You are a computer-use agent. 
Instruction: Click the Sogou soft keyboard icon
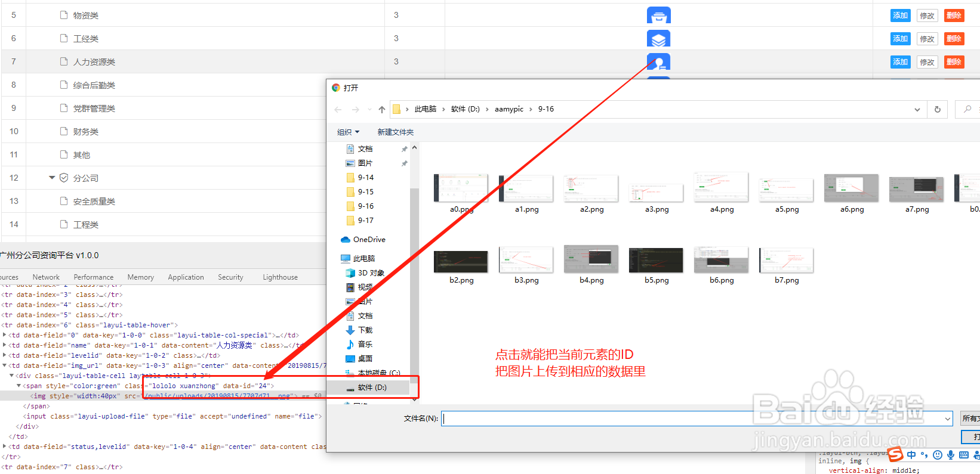click(x=964, y=455)
